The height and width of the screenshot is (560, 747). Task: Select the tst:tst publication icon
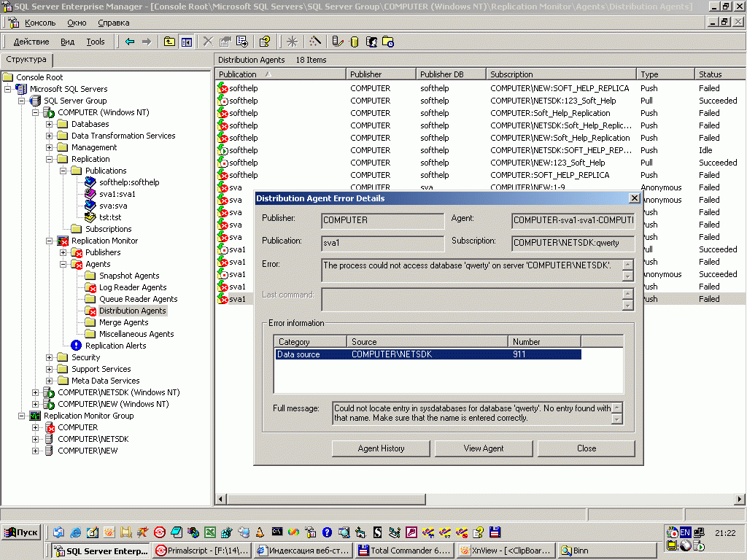90,217
